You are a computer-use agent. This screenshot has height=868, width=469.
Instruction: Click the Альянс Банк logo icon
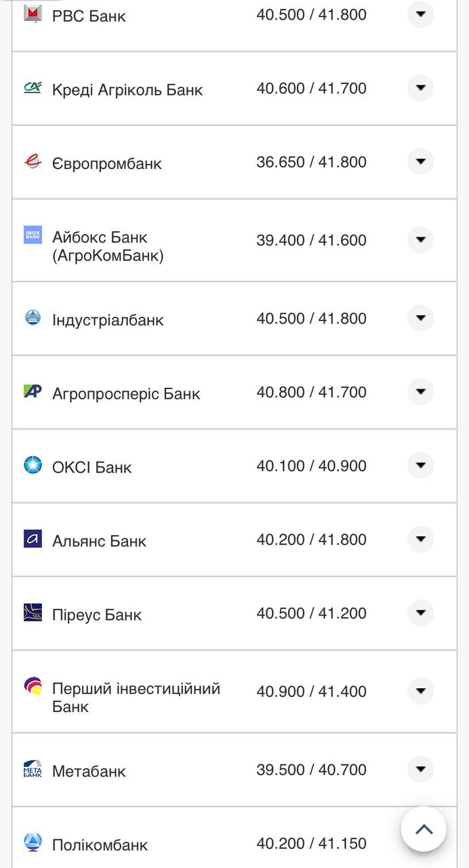(33, 539)
